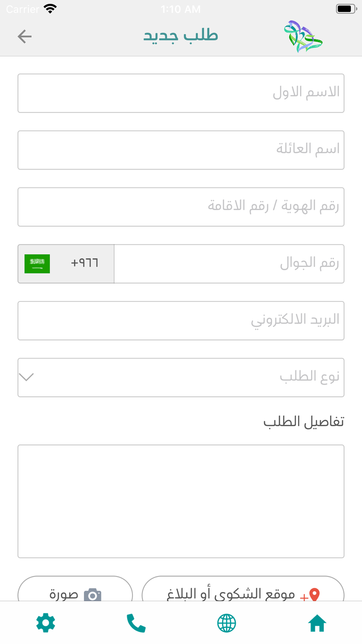
Task: Tap the camera icon for photo
Action: coord(93,595)
